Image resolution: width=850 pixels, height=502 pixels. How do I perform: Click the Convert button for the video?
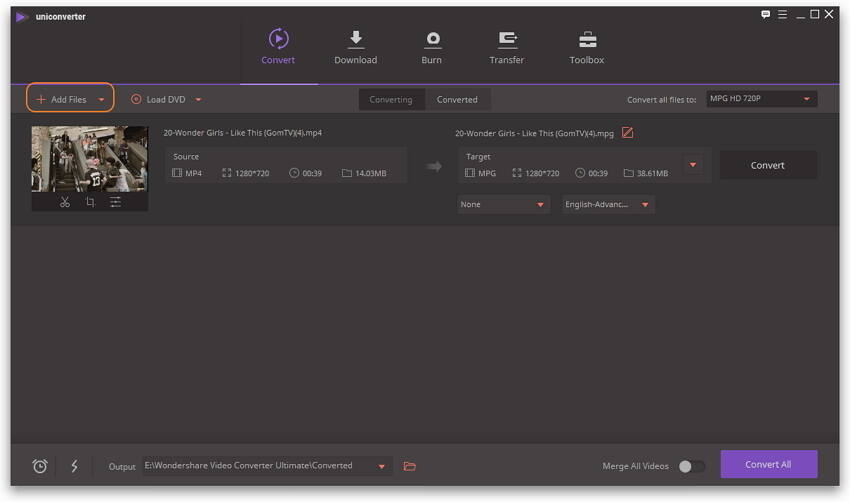(768, 165)
